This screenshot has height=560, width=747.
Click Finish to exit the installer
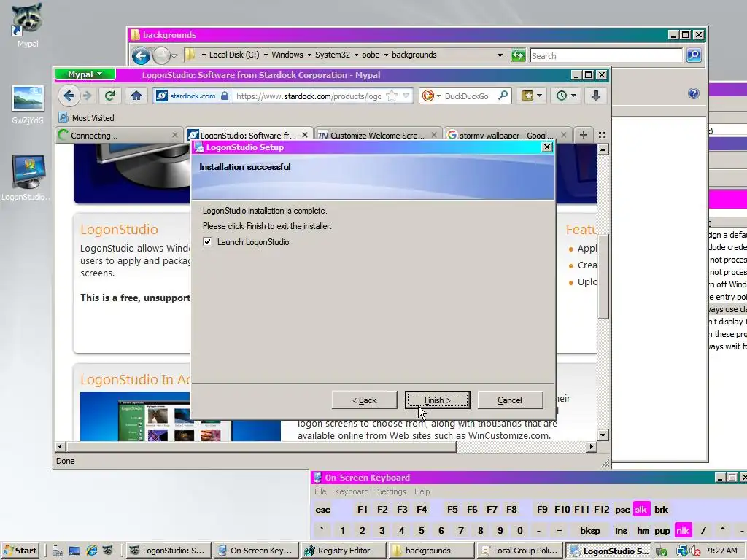tap(438, 400)
